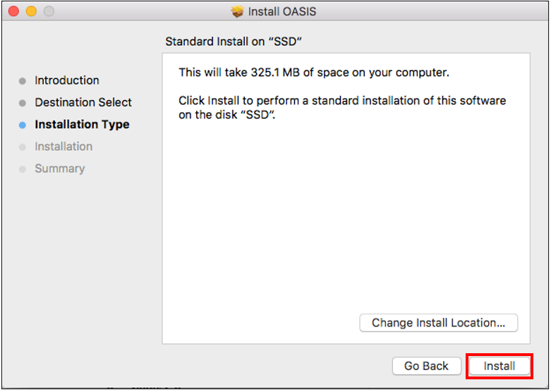Select the Introduction step in sidebar

click(x=67, y=80)
